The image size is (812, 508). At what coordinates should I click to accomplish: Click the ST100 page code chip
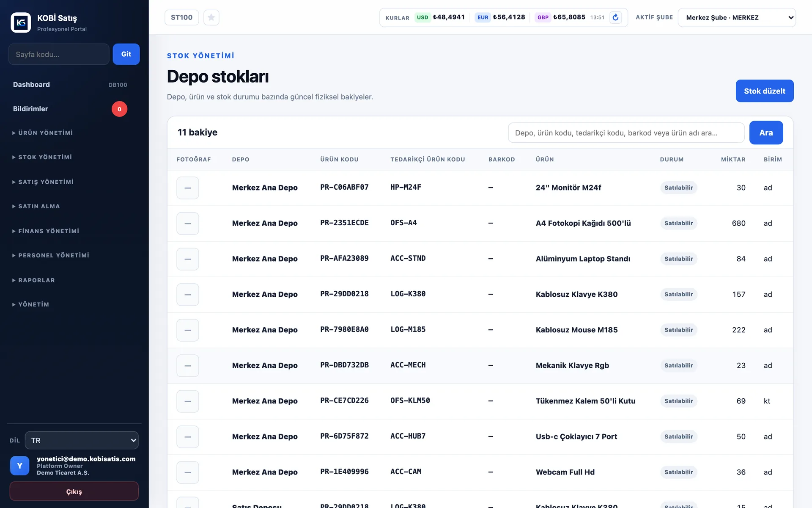pos(182,17)
